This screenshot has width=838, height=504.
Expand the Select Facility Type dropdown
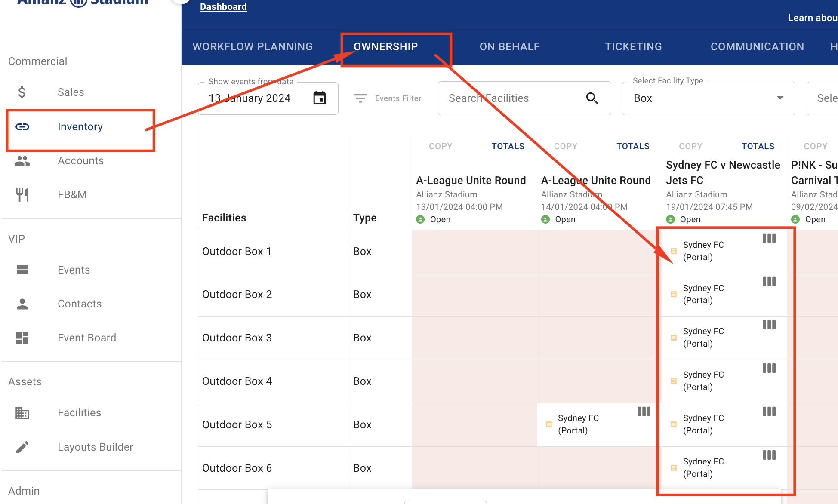708,98
